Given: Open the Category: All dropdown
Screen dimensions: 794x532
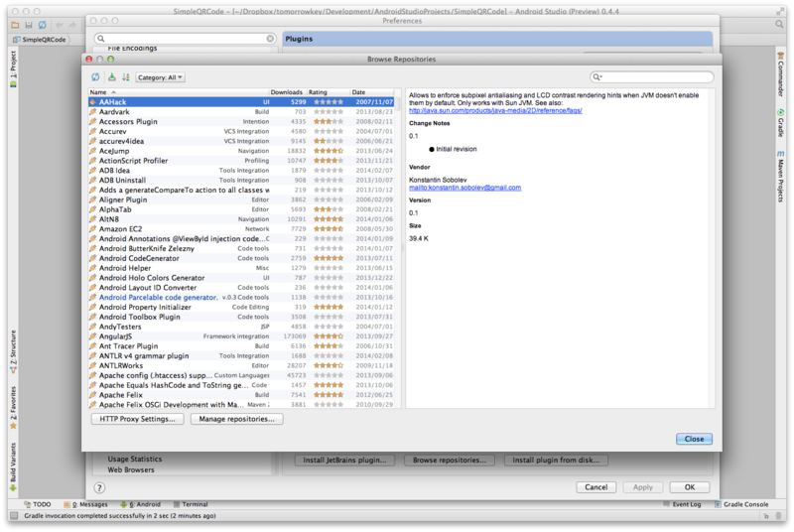Looking at the screenshot, I should point(160,77).
